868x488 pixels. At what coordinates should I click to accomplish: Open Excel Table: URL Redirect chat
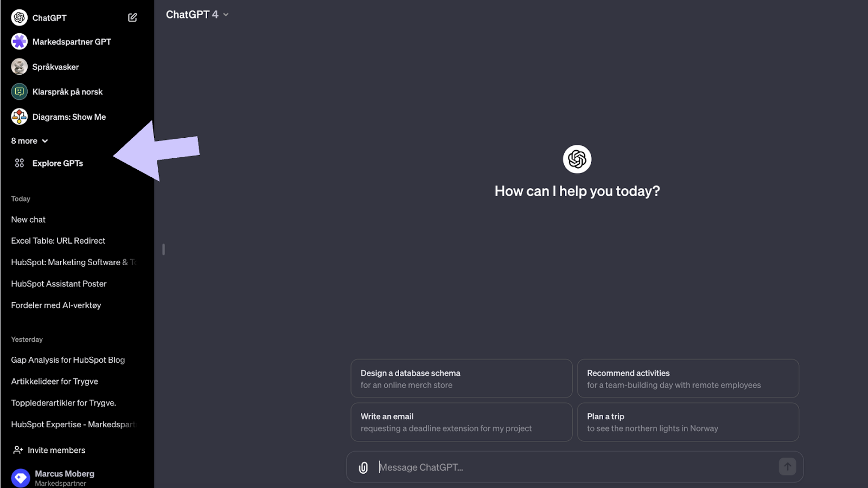(x=58, y=241)
